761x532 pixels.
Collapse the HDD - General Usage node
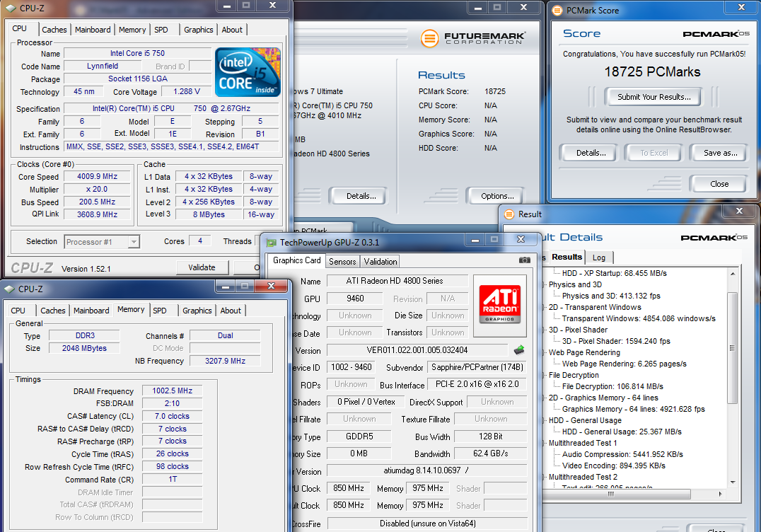(544, 420)
